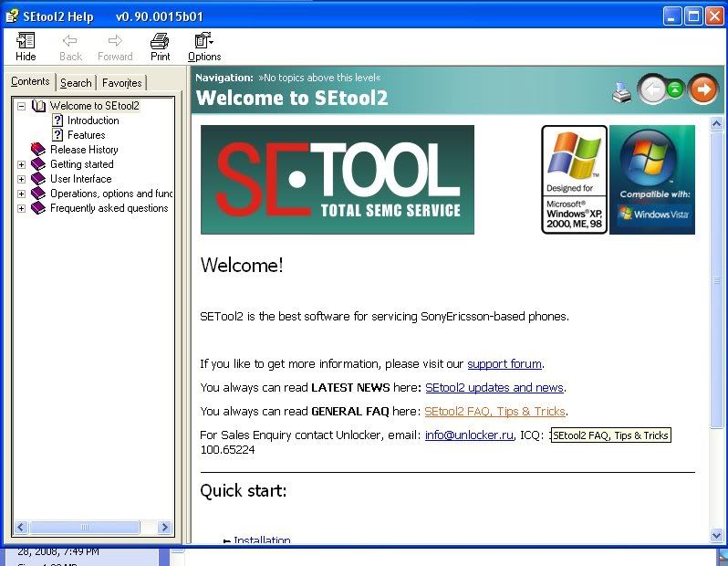Click the Operations, options book icon
728x566 pixels.
[x=38, y=194]
